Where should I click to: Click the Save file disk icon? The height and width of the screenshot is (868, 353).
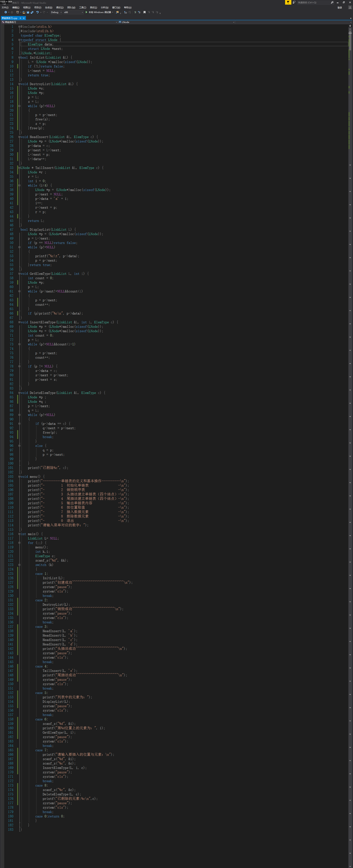point(28,12)
